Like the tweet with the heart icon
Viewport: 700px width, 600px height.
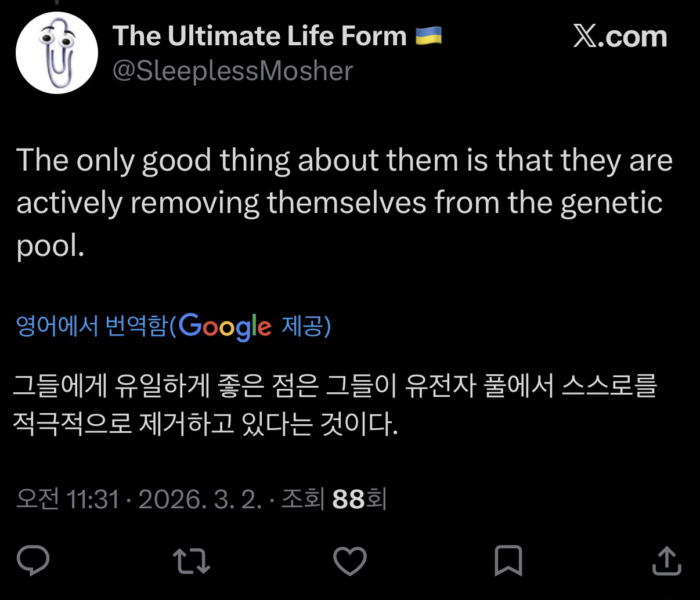(350, 561)
